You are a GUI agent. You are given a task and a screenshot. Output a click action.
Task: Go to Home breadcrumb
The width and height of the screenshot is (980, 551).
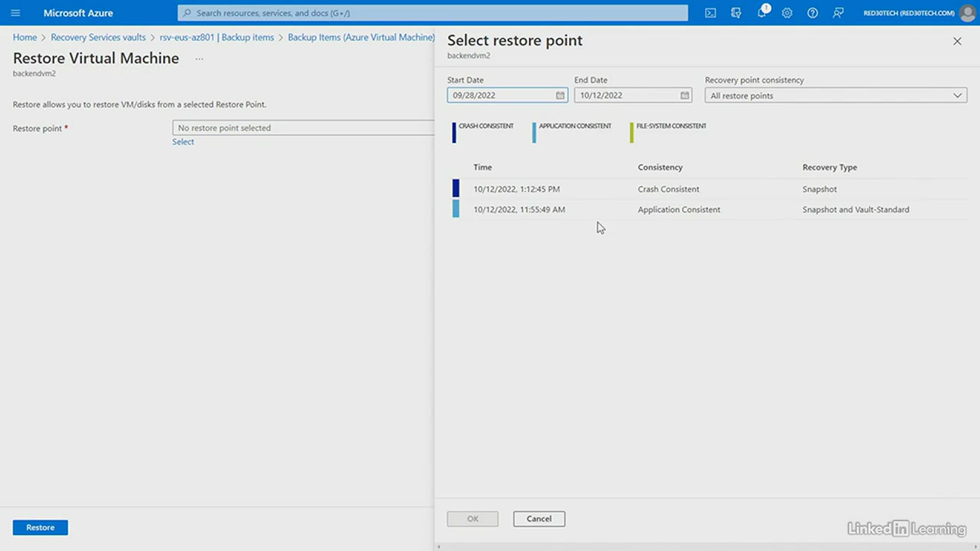click(x=24, y=37)
